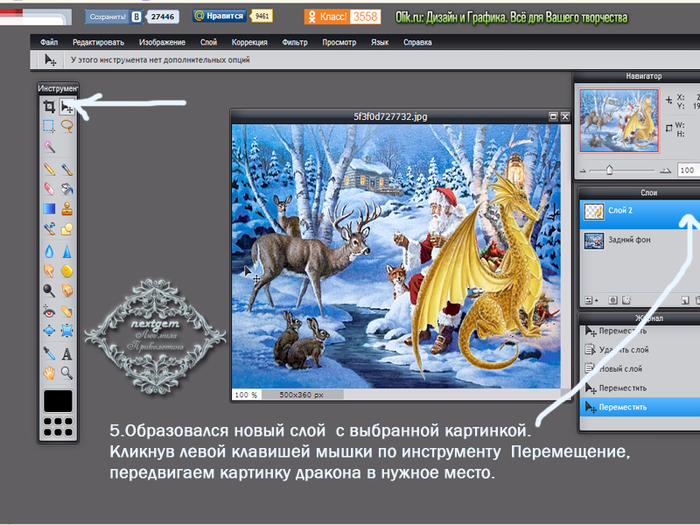Click the Навигатор preview thumbnail

(x=619, y=121)
